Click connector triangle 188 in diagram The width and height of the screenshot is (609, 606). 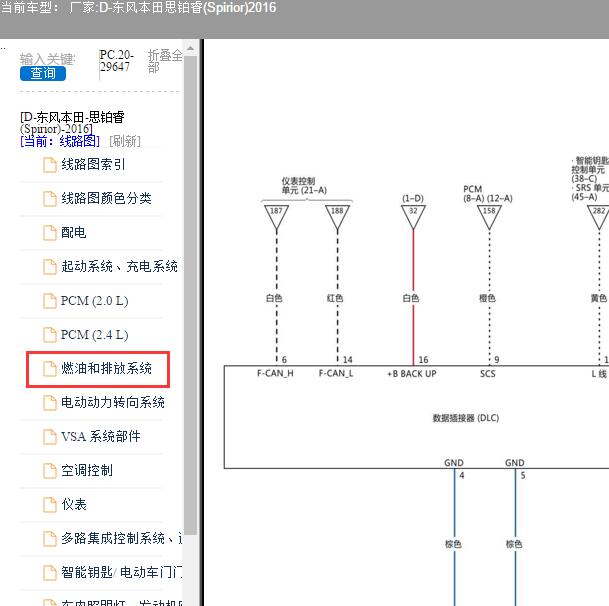click(337, 217)
